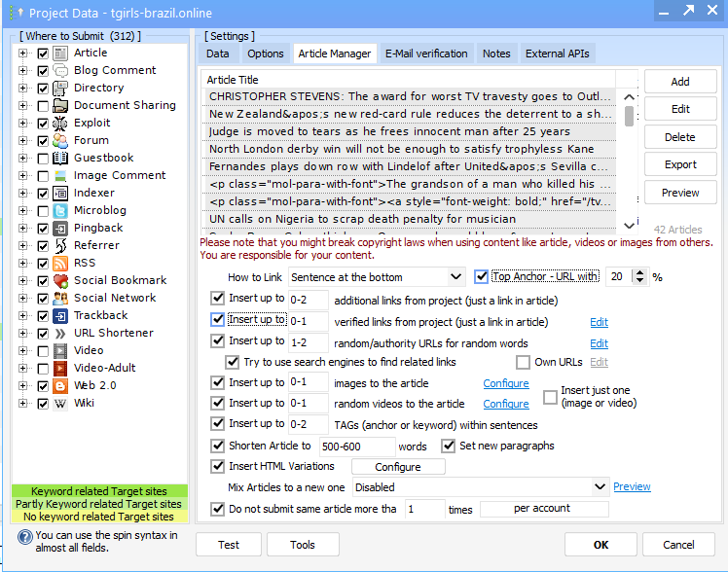Click the Web 2.0 blogger icon
This screenshot has width=728, height=572.
coord(60,385)
